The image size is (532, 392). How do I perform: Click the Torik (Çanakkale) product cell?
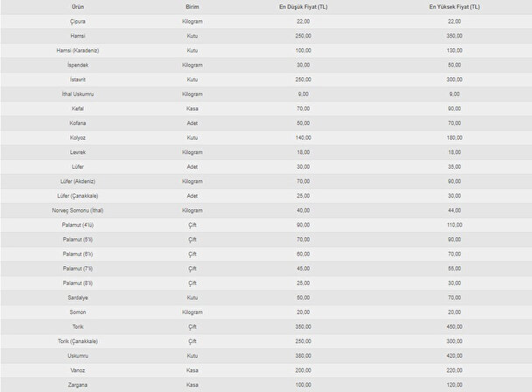[77, 341]
